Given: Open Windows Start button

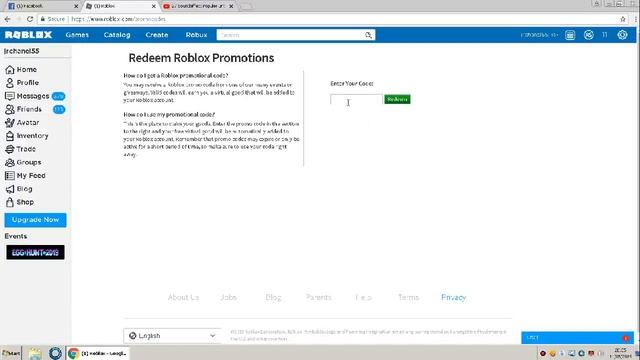Looking at the screenshot, I should pyautogui.click(x=11, y=353).
